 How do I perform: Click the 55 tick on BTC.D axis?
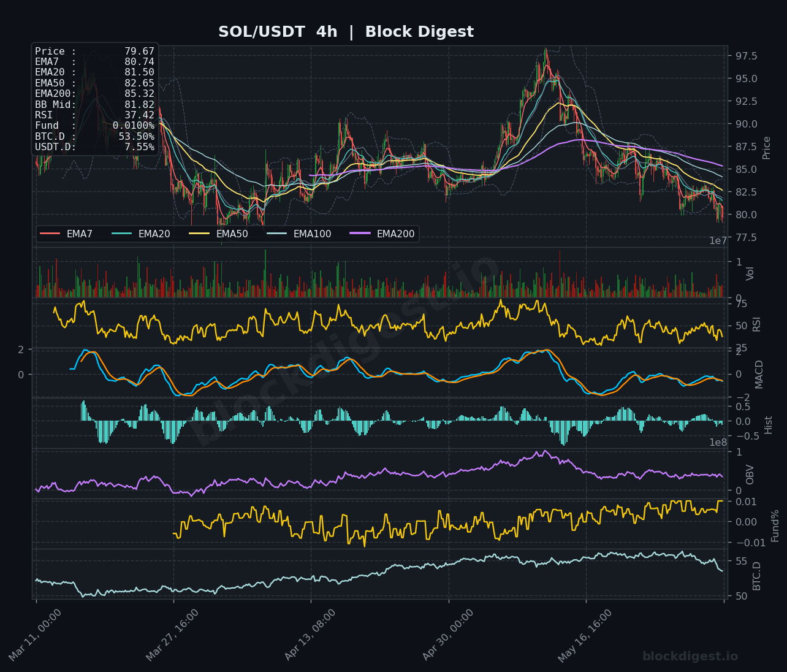point(741,562)
